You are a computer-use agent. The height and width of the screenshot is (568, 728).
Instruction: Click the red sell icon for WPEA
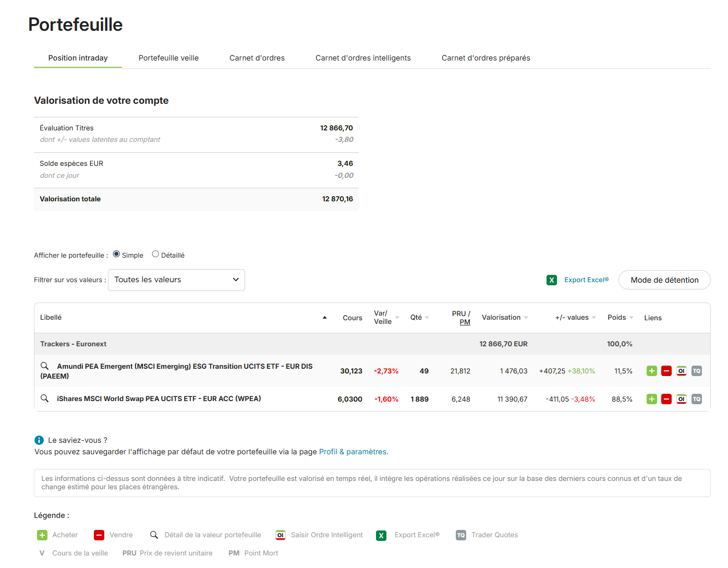point(666,399)
